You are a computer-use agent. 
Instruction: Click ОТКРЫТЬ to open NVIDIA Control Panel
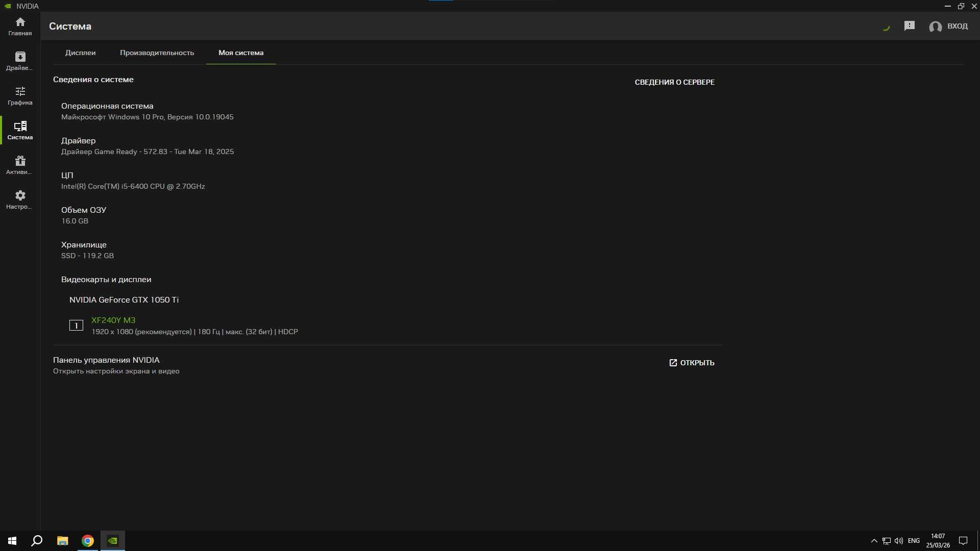[x=692, y=363]
